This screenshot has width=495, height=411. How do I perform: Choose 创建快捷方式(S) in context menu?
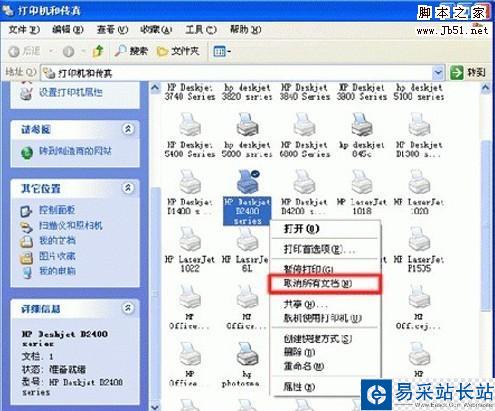point(325,339)
